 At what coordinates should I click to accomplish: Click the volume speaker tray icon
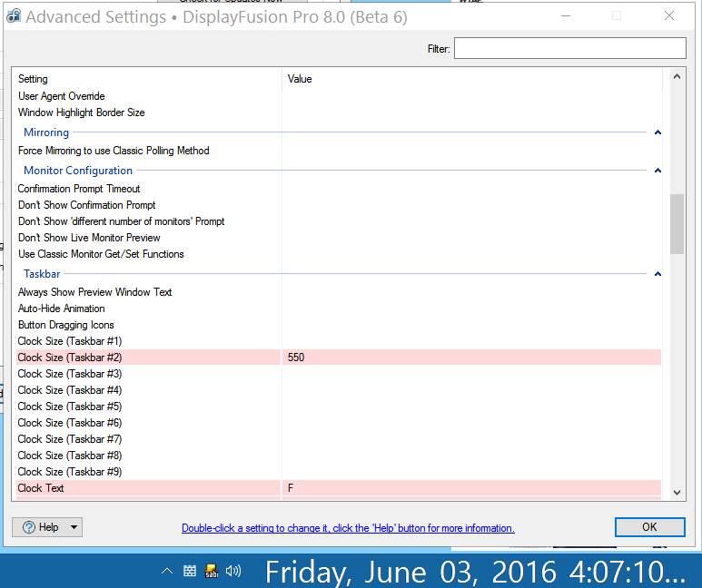point(233,571)
